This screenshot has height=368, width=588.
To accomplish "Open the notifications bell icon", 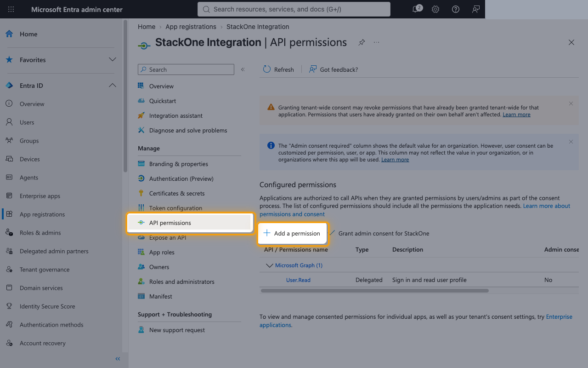I will (x=416, y=9).
